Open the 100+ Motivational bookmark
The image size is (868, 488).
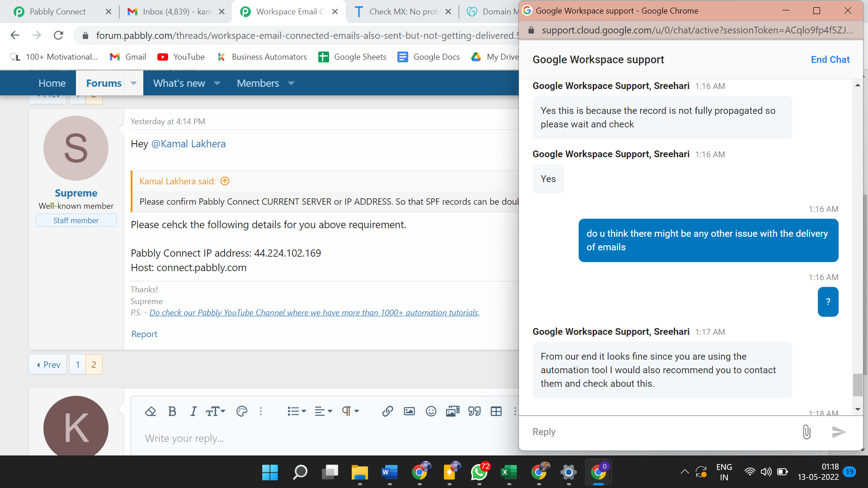53,57
